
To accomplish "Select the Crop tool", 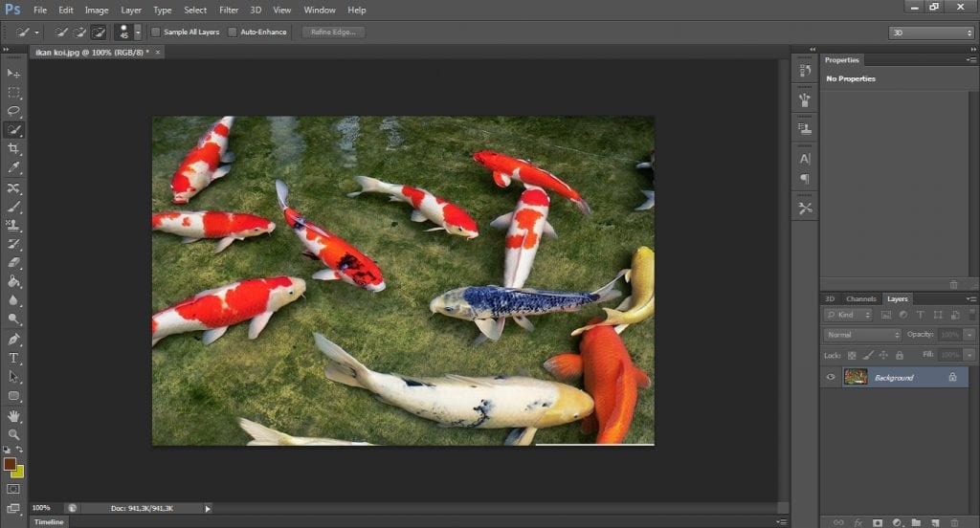I will [13, 149].
